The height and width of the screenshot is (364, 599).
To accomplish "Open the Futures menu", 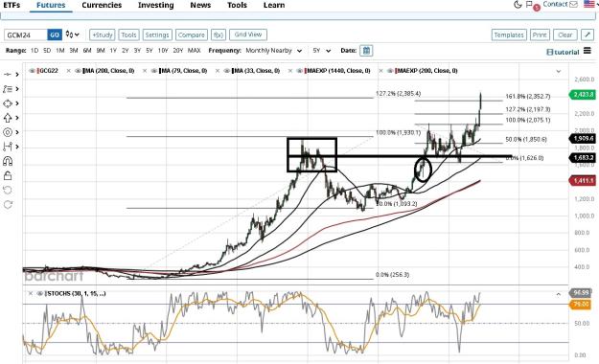I will point(51,5).
